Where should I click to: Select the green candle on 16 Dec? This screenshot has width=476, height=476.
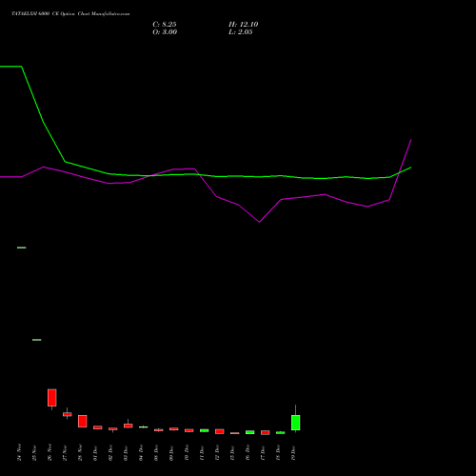click(250, 432)
